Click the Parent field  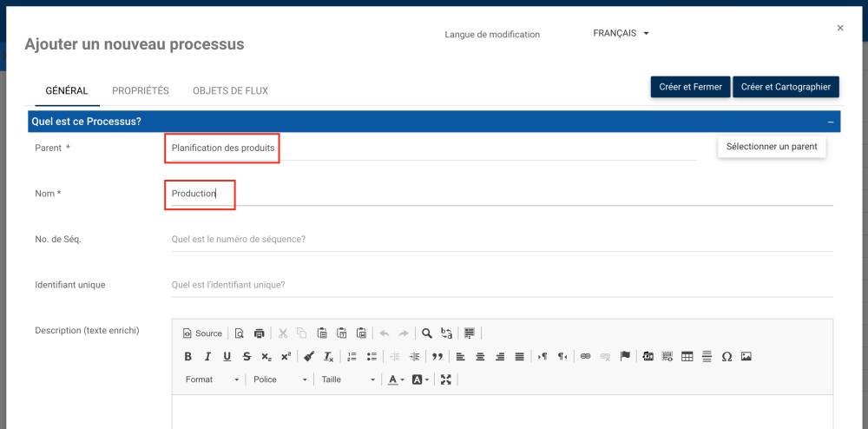[434, 148]
